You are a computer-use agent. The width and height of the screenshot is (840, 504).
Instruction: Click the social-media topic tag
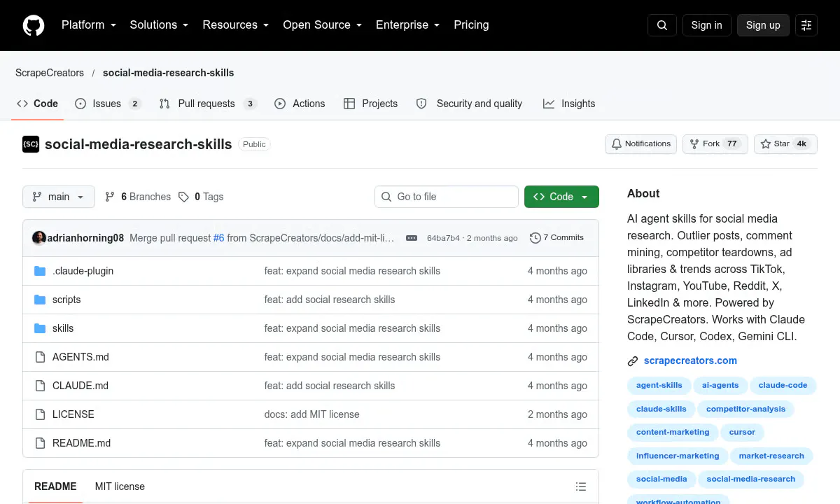[661, 479]
